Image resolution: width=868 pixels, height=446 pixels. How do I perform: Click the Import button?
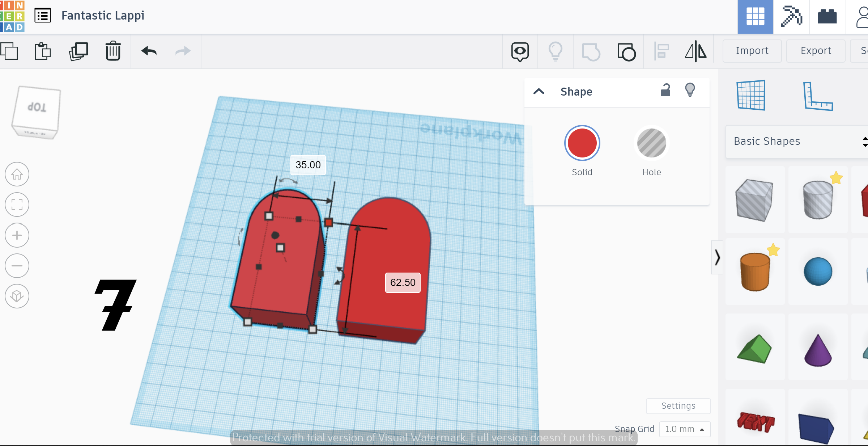coord(752,51)
